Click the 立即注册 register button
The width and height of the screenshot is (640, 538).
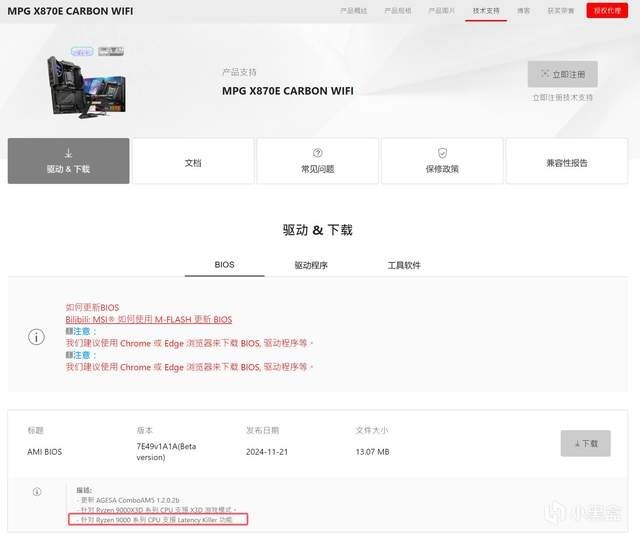[562, 74]
